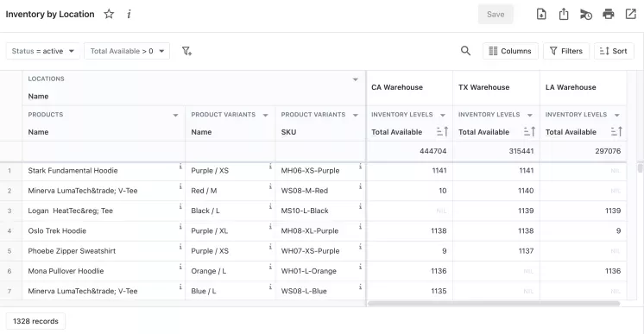
Task: Show info for WS08-L-Blue SKU
Action: [360, 287]
